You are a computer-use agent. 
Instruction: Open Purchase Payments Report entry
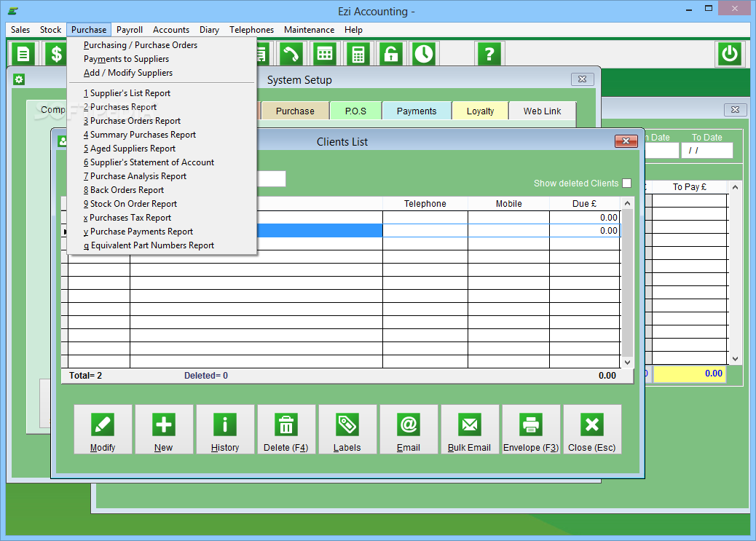162,232
